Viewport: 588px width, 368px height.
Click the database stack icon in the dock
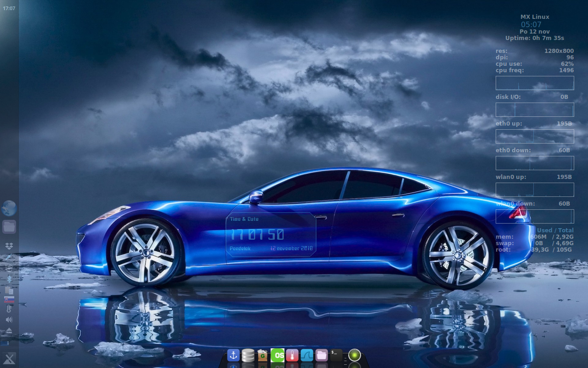coord(248,355)
